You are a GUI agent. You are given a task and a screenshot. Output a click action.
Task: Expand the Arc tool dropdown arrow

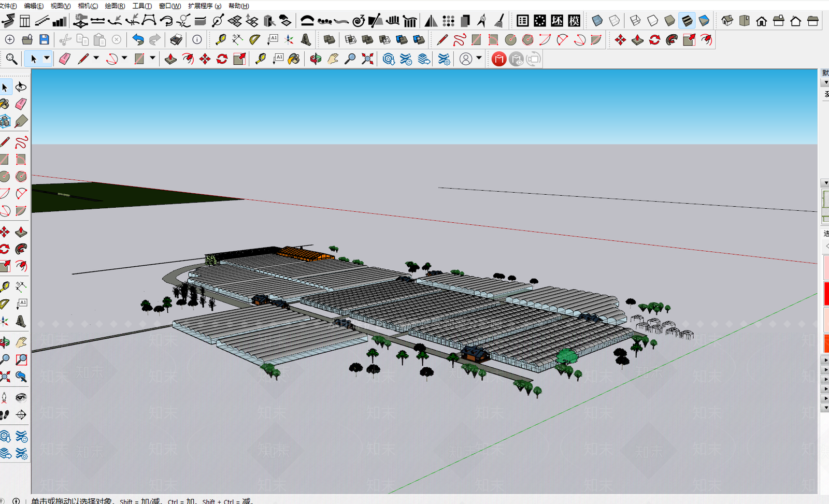click(124, 59)
